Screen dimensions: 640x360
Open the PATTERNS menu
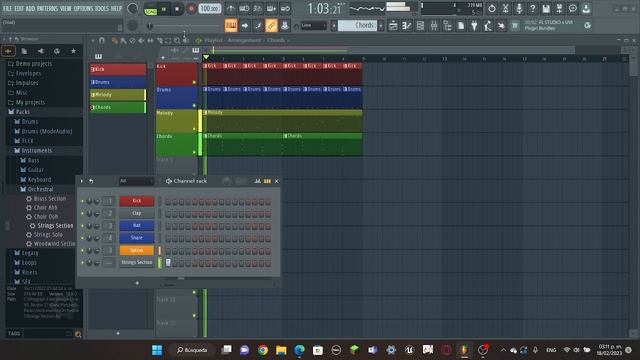pos(47,8)
